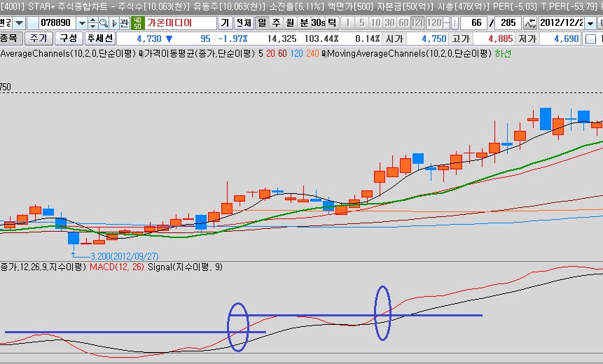This screenshot has width=603, height=364.
Task: Click the play arrow next to search
Action: (x=114, y=22)
